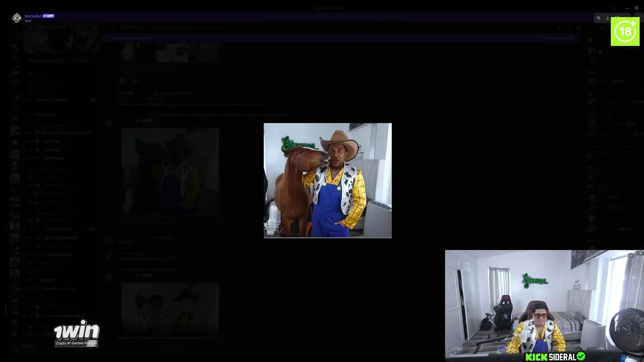Open dimmed horse image thumbnail in chat behind
This screenshot has width=644, height=362.
pos(170,171)
